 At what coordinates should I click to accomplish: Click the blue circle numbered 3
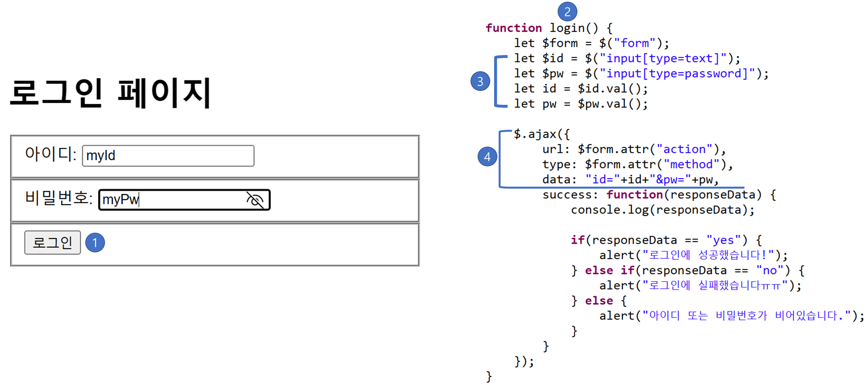(x=480, y=81)
